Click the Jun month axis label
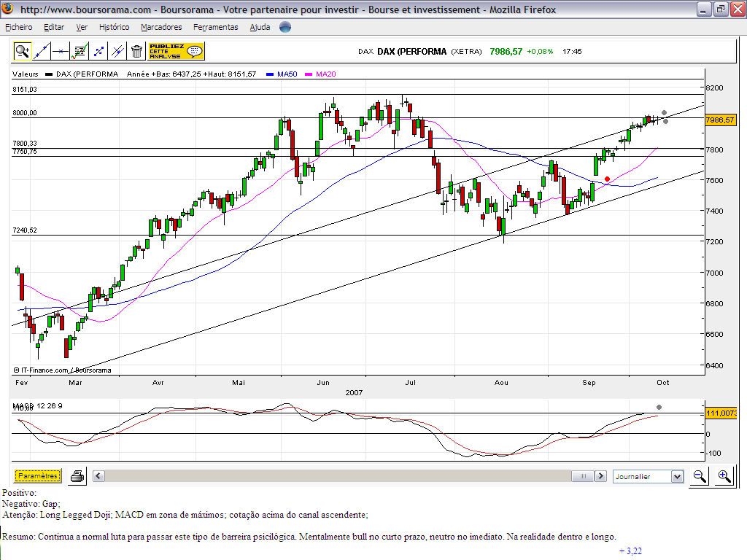 point(323,382)
